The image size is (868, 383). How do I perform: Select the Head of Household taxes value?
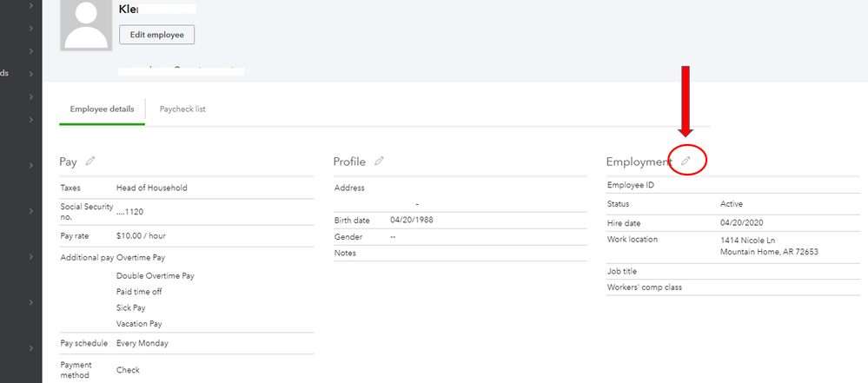(x=152, y=188)
